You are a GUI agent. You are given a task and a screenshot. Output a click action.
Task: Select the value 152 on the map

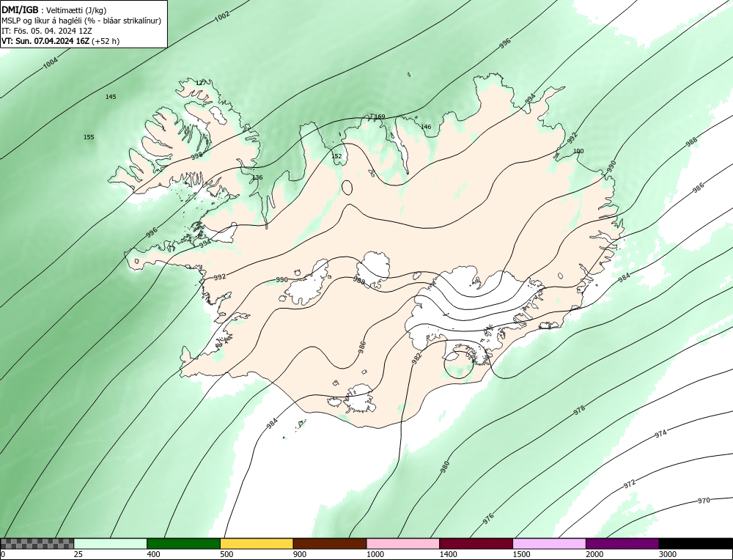pyautogui.click(x=336, y=156)
